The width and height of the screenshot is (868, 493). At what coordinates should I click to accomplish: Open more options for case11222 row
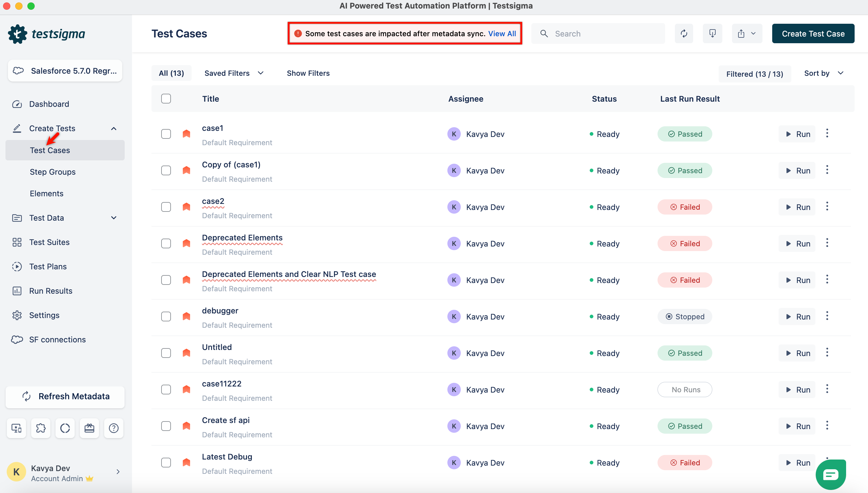(x=827, y=389)
